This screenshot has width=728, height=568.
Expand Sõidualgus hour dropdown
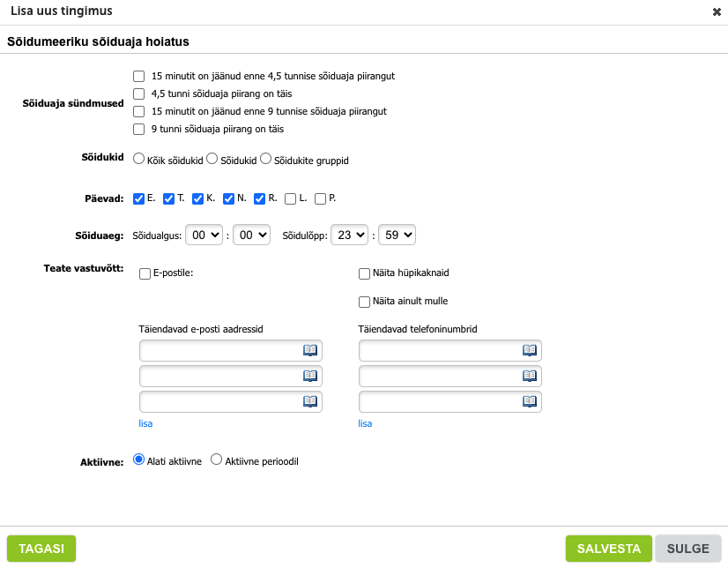205,235
